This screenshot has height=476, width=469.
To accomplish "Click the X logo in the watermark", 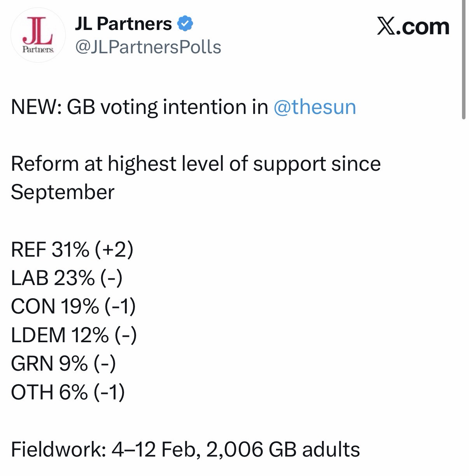I will (x=386, y=27).
